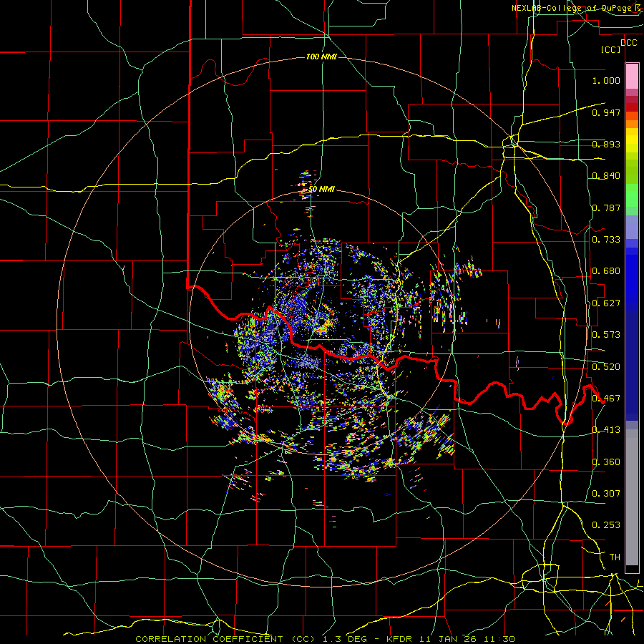Click the Correlation Coefficient caption at bottom

click(x=325, y=639)
